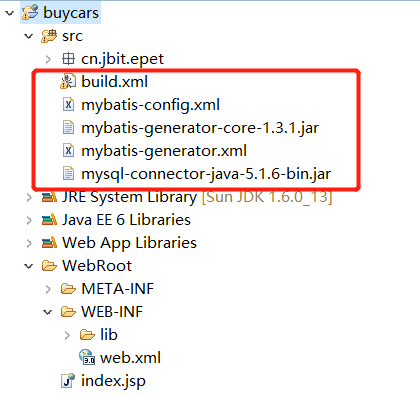
Task: Select build.xml file name
Action: click(114, 82)
